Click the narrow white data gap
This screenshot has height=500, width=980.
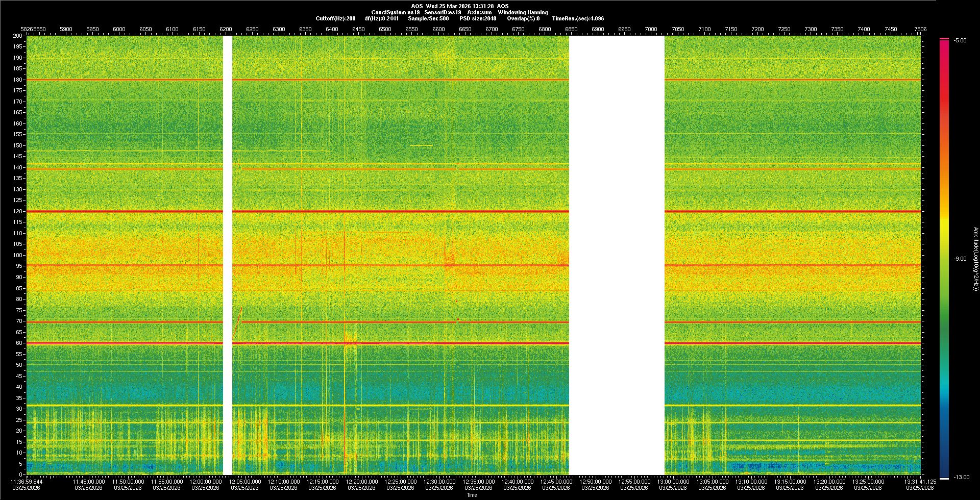click(x=228, y=255)
